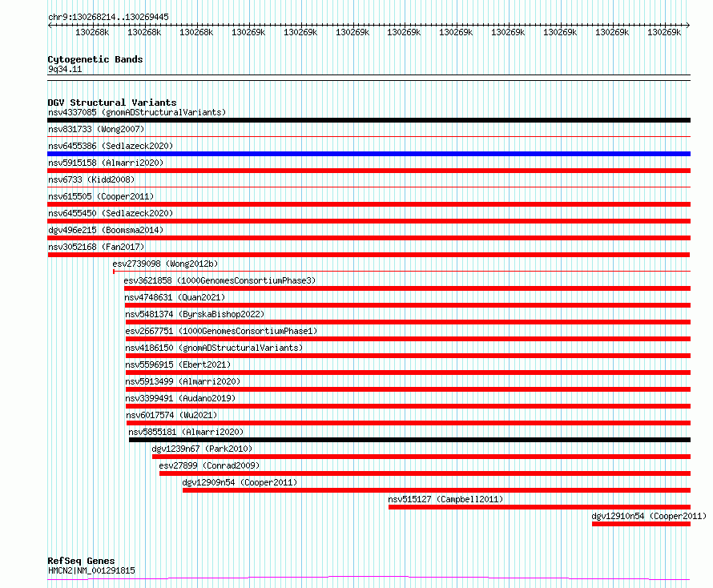Click the short red dgv12910n54 bar
The image size is (713, 588).
click(641, 524)
